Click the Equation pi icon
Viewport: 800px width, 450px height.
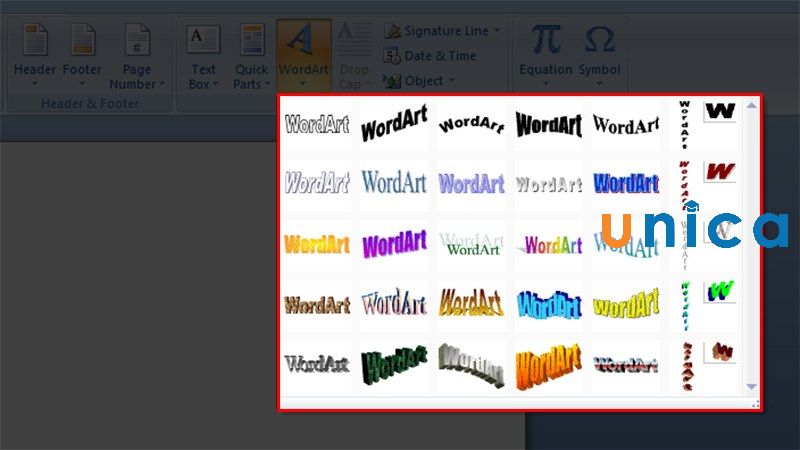coord(545,40)
